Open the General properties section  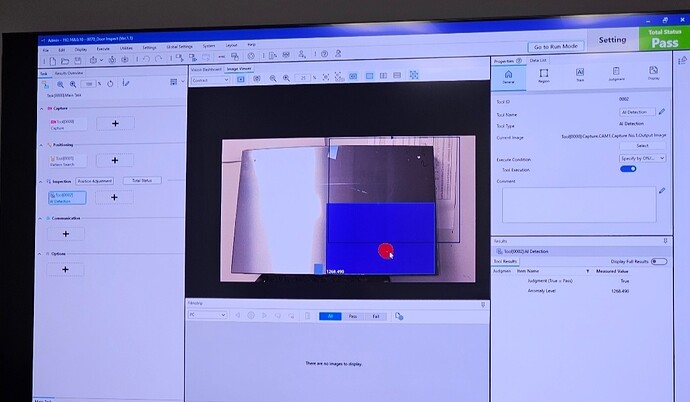508,77
